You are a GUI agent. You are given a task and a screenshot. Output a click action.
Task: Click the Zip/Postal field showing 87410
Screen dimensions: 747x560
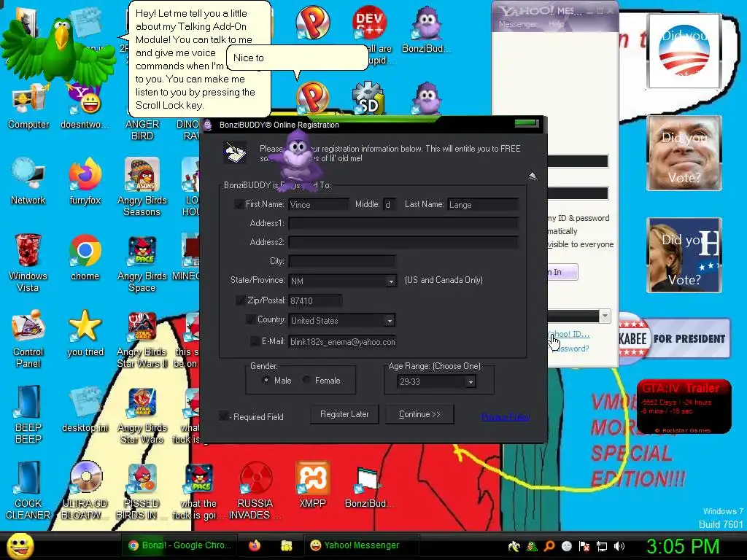(315, 301)
